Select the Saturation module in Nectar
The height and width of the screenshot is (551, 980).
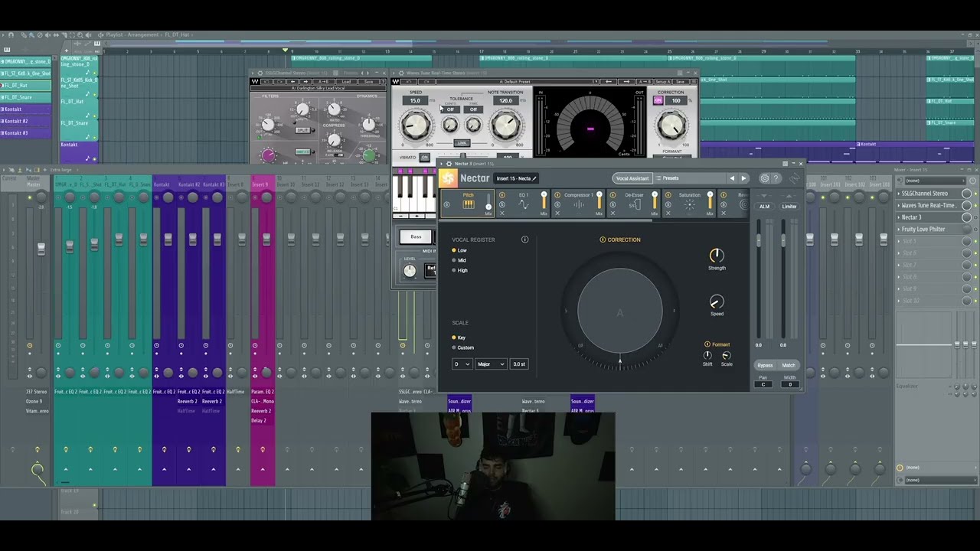689,204
